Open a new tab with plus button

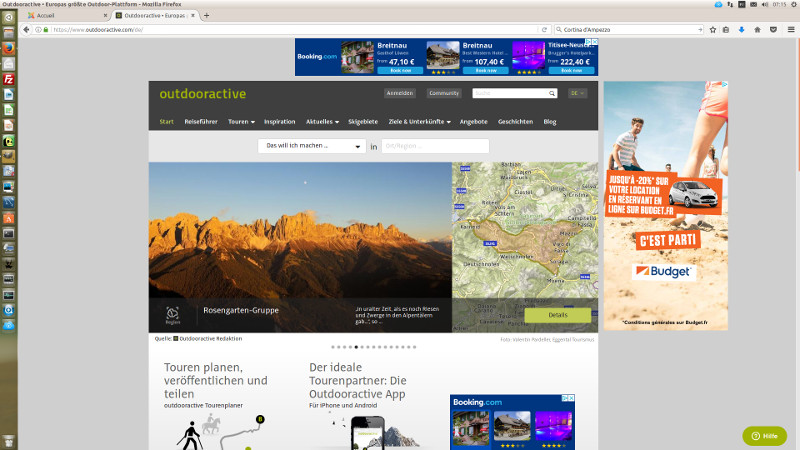(207, 15)
